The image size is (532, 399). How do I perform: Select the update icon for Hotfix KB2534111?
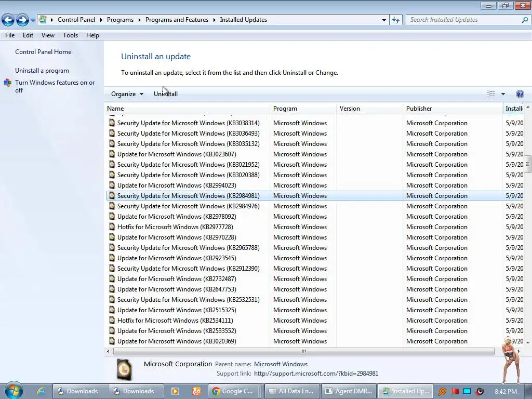pos(112,320)
